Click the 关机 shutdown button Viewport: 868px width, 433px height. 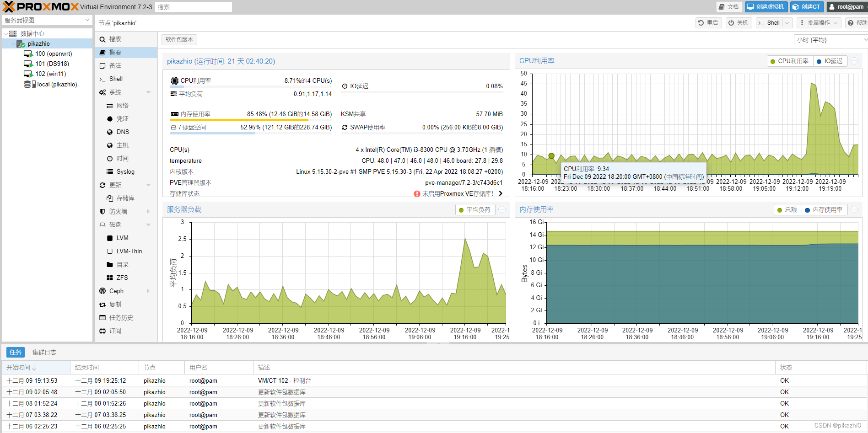[x=739, y=23]
